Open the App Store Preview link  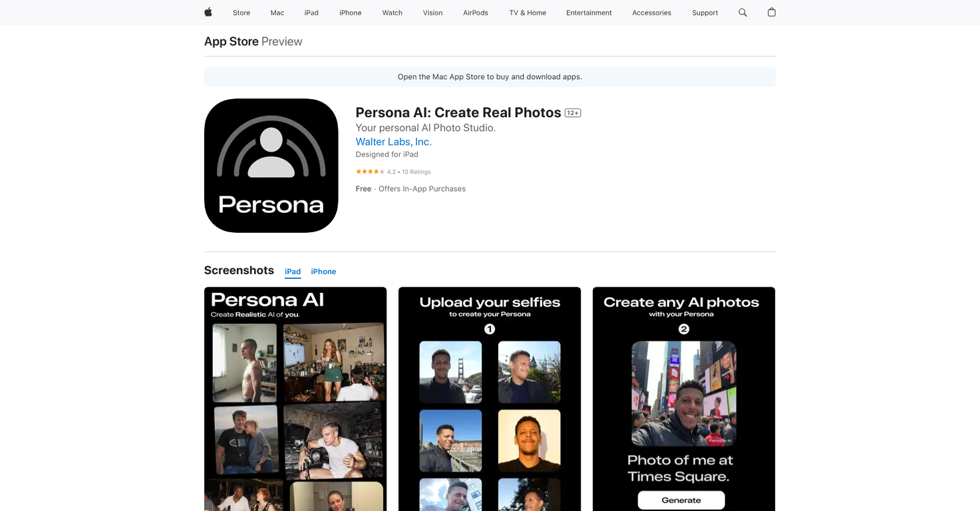tap(232, 41)
